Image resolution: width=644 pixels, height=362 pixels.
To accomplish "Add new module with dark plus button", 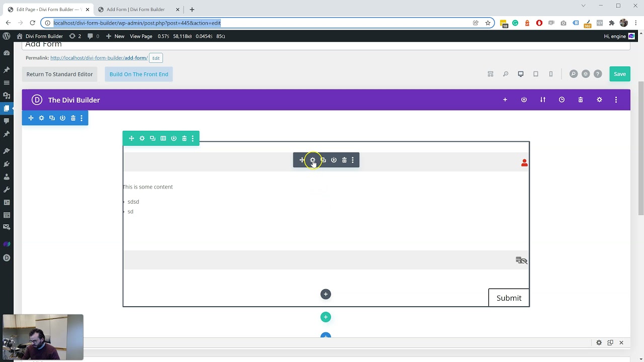I will point(326,294).
